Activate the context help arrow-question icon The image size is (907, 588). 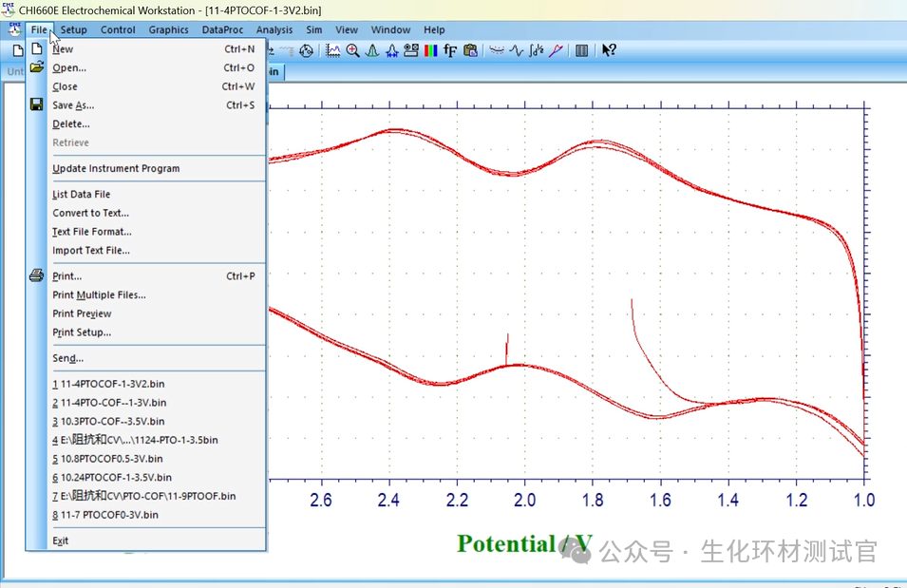[609, 51]
